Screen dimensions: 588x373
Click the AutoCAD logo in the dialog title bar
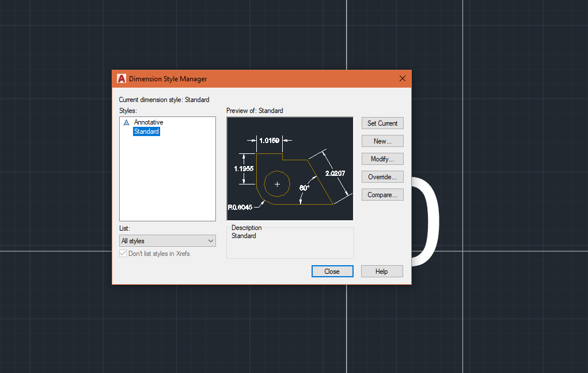tap(122, 78)
